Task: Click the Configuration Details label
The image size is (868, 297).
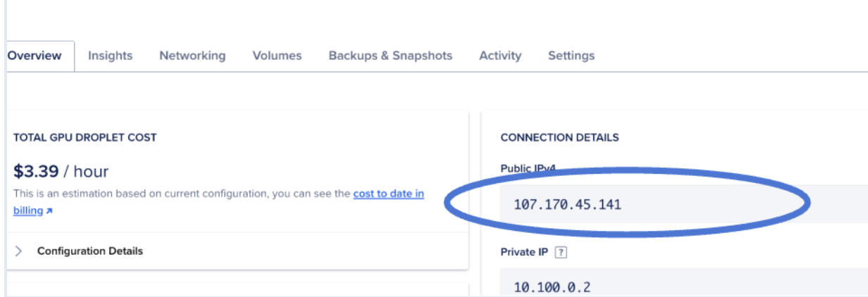Action: 90,251
